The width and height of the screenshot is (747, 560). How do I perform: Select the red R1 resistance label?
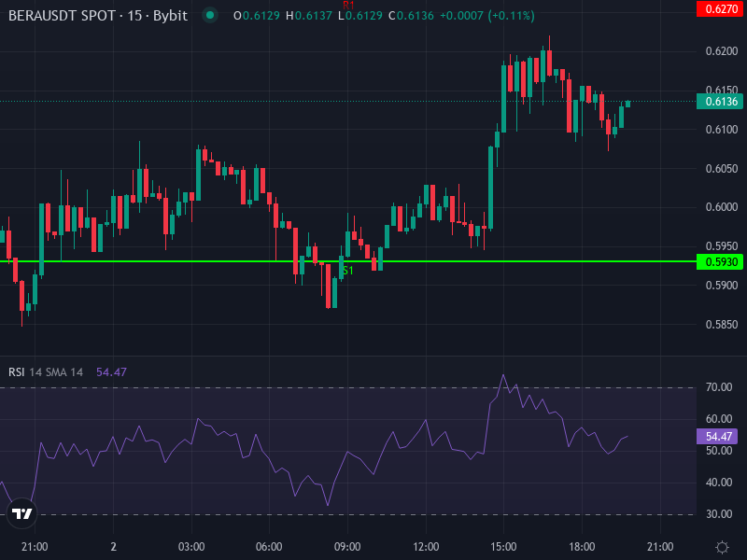point(350,6)
